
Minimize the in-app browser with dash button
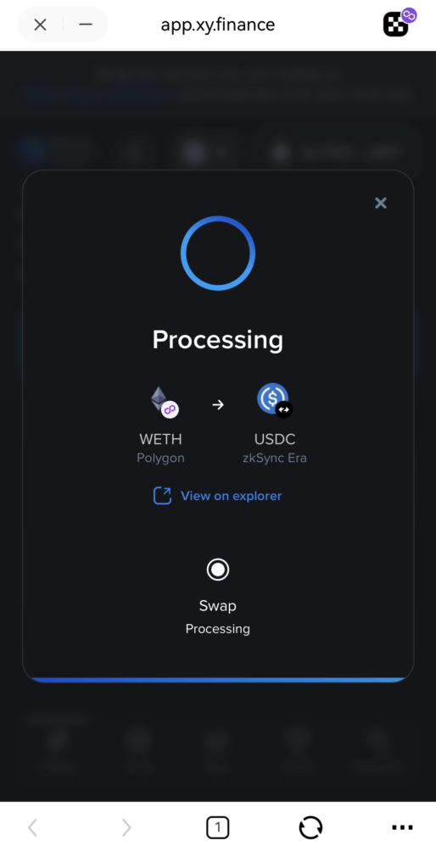(x=86, y=25)
